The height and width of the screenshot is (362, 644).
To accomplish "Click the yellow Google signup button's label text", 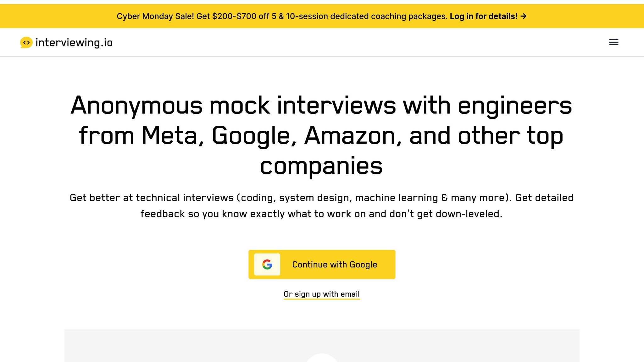I will (x=334, y=264).
